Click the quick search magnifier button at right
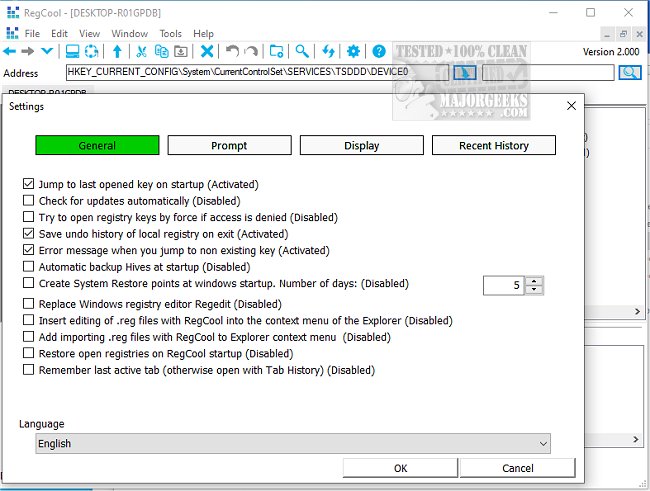650x491 pixels. [x=630, y=73]
